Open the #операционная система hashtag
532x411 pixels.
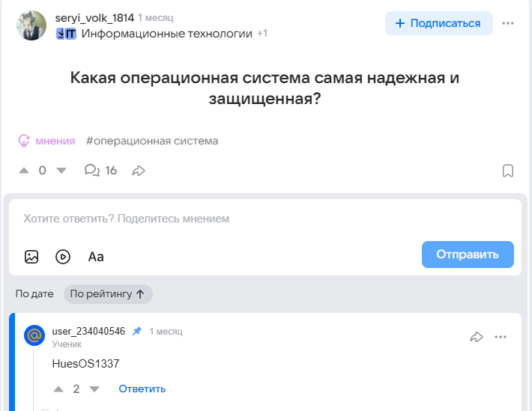(x=152, y=141)
